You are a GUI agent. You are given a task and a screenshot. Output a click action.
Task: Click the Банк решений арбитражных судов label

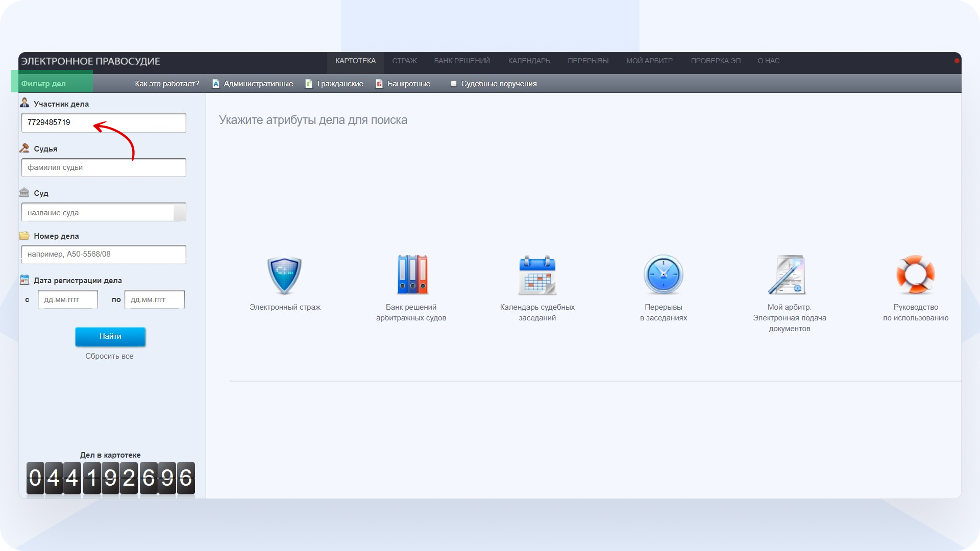tap(411, 312)
